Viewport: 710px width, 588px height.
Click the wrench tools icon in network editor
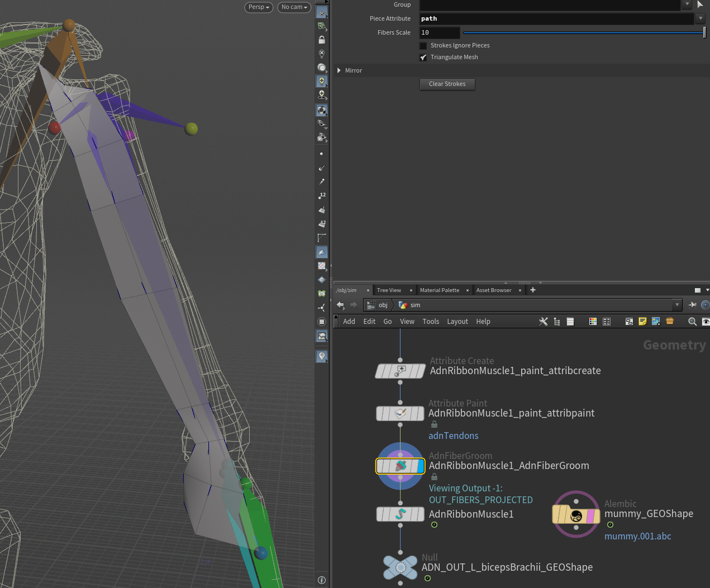coord(543,321)
